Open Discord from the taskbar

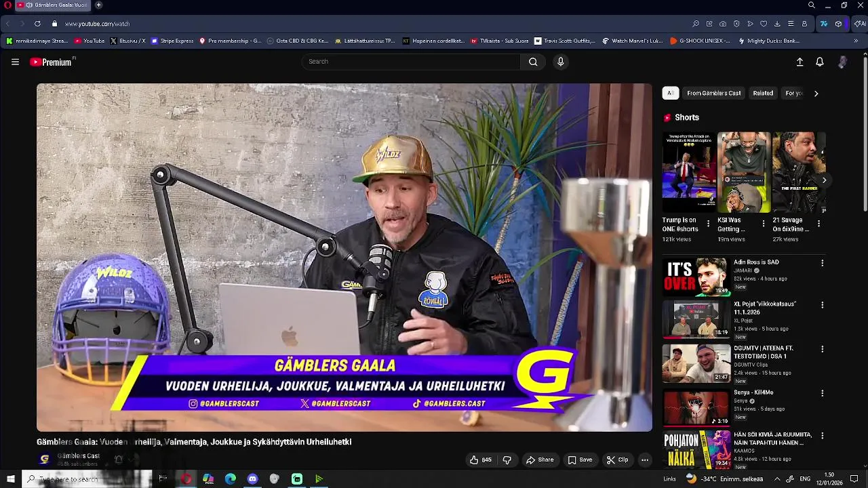(x=252, y=479)
